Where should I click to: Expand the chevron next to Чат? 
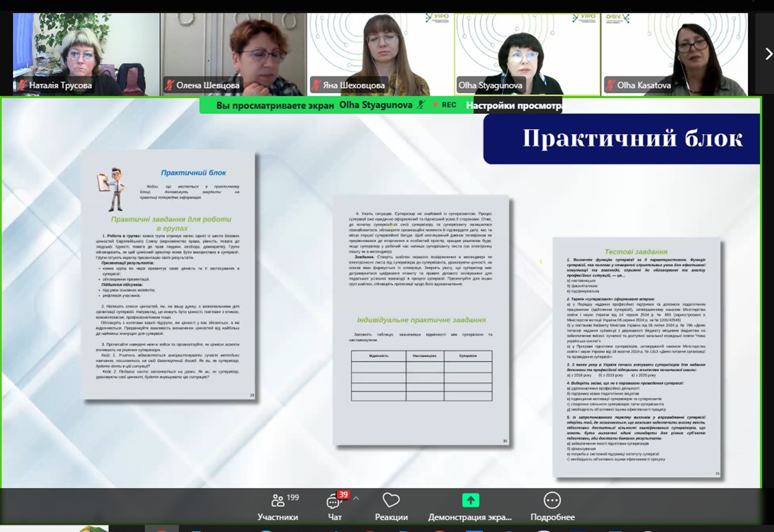coord(356,499)
